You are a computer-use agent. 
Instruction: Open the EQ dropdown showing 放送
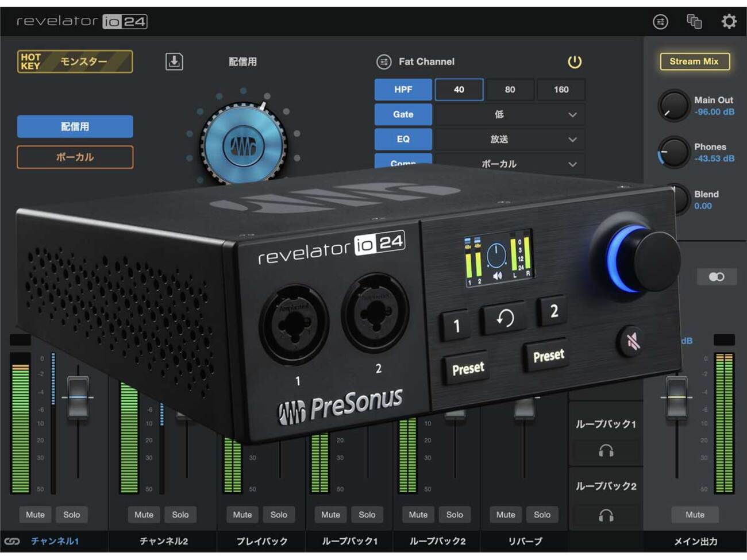point(510,139)
